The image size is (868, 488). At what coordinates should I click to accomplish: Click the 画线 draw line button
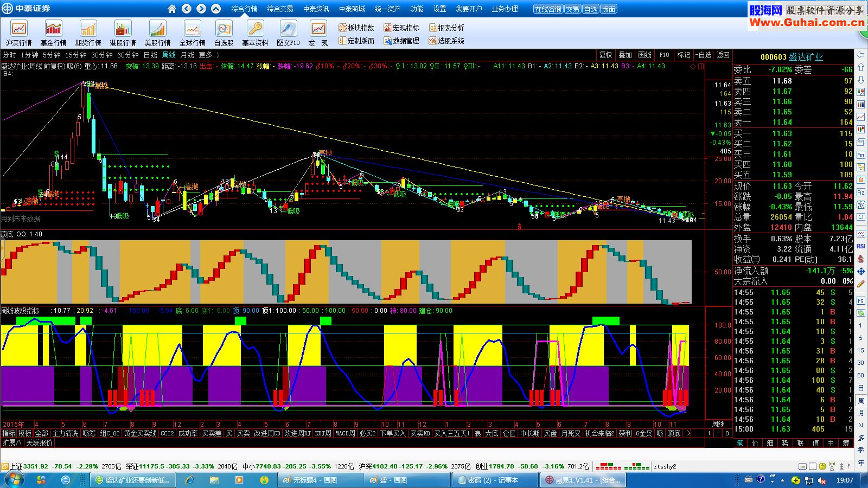[x=644, y=55]
